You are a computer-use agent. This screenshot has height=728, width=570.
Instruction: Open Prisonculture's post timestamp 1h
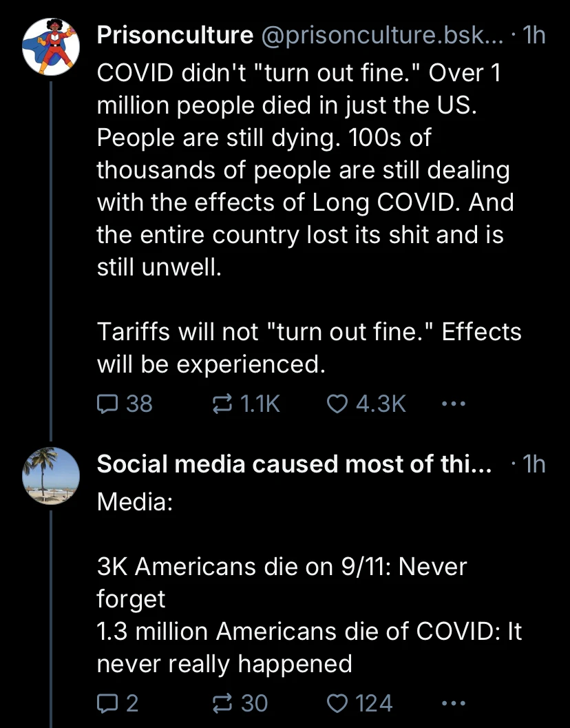tap(534, 36)
